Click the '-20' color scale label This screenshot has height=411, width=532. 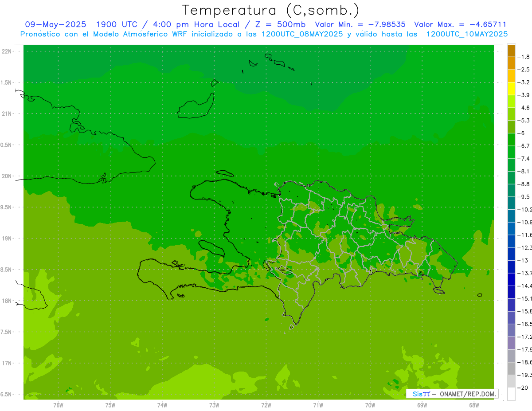(523, 388)
